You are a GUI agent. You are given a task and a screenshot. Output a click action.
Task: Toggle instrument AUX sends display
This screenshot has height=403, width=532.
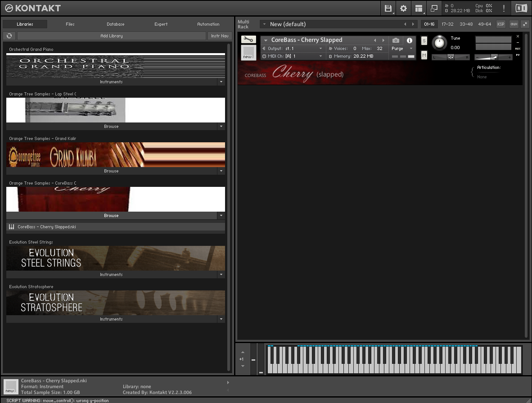pyautogui.click(x=518, y=49)
